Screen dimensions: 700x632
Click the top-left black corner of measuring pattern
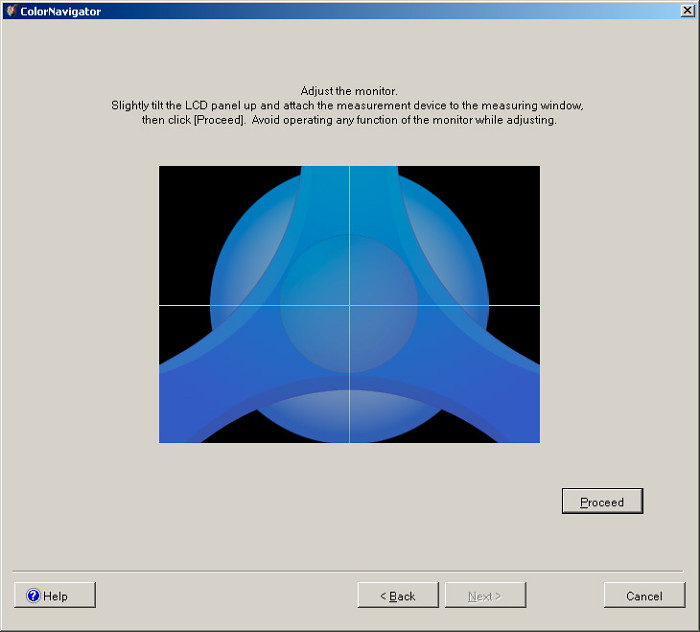click(x=180, y=185)
